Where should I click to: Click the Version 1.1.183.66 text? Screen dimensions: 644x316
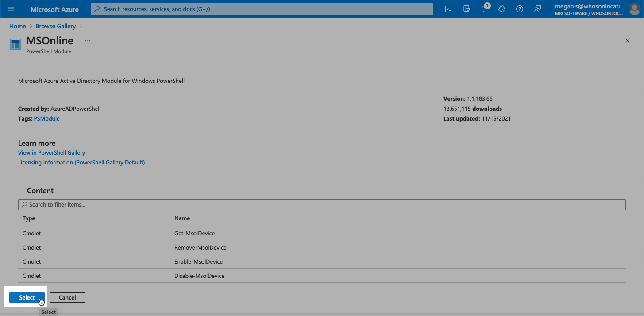coord(468,98)
